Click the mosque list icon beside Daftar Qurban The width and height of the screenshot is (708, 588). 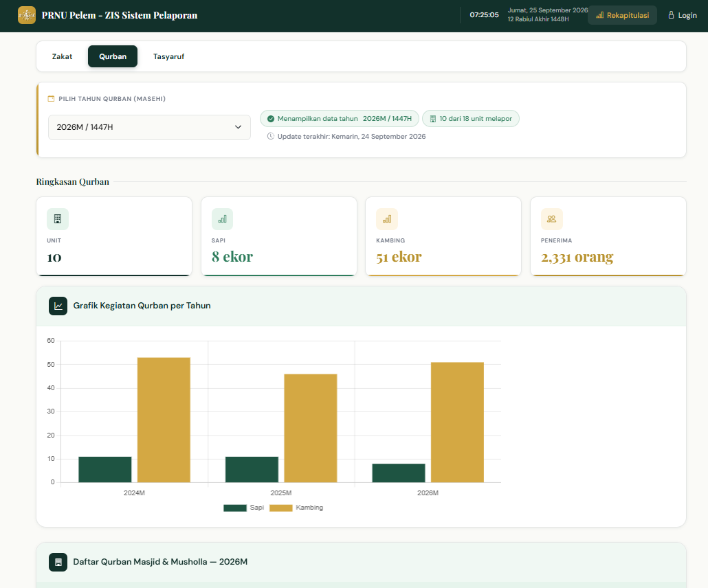click(x=58, y=563)
